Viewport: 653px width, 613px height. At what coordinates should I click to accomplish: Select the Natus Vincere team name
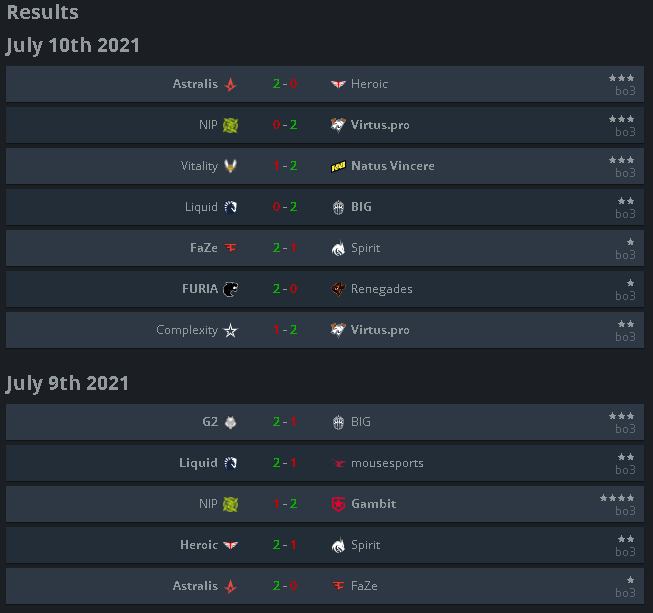click(393, 166)
